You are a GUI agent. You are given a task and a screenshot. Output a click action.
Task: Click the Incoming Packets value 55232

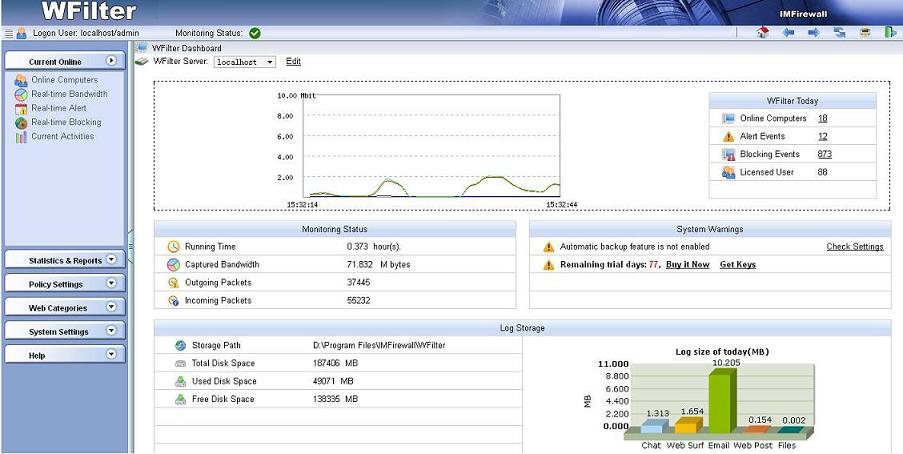click(358, 300)
